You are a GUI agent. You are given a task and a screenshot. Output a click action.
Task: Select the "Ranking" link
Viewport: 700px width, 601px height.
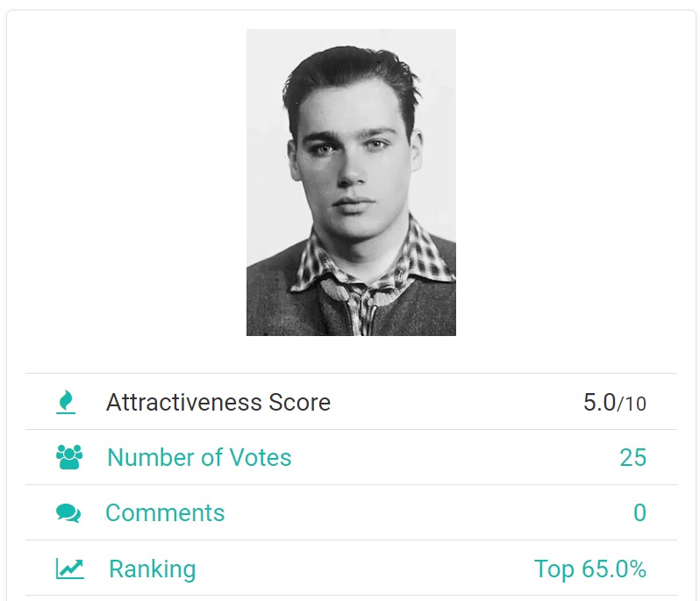tap(152, 569)
